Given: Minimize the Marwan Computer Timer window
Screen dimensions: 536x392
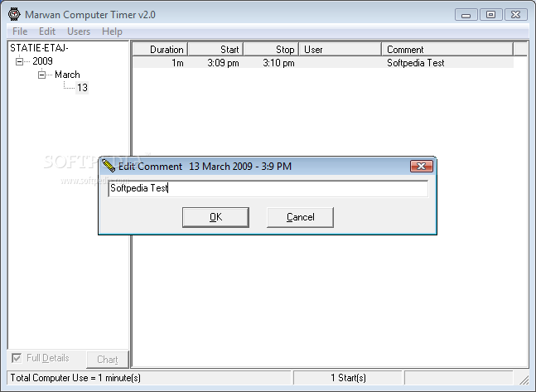Looking at the screenshot, I should [x=466, y=15].
